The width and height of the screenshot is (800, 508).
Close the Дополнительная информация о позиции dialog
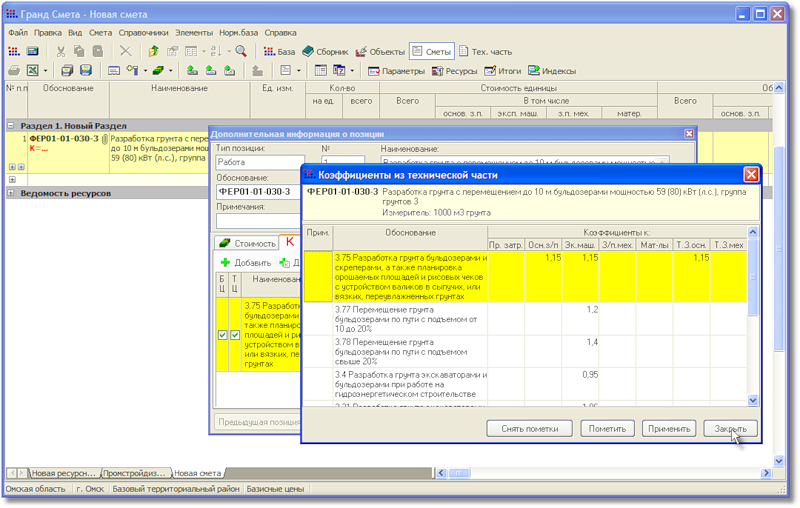(x=689, y=134)
